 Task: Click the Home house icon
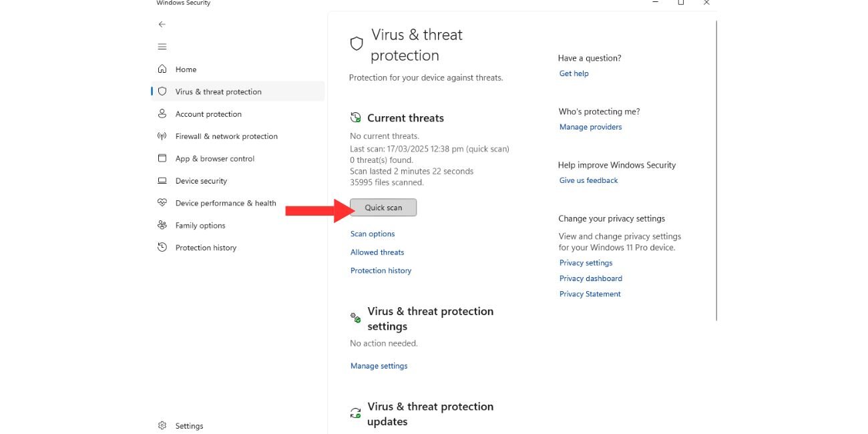click(162, 69)
